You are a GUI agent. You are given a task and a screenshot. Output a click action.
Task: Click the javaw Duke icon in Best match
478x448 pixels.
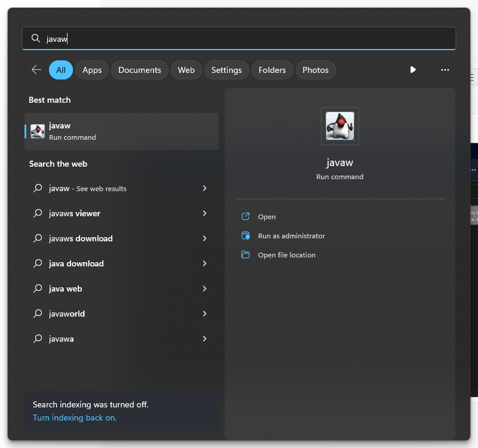[38, 131]
